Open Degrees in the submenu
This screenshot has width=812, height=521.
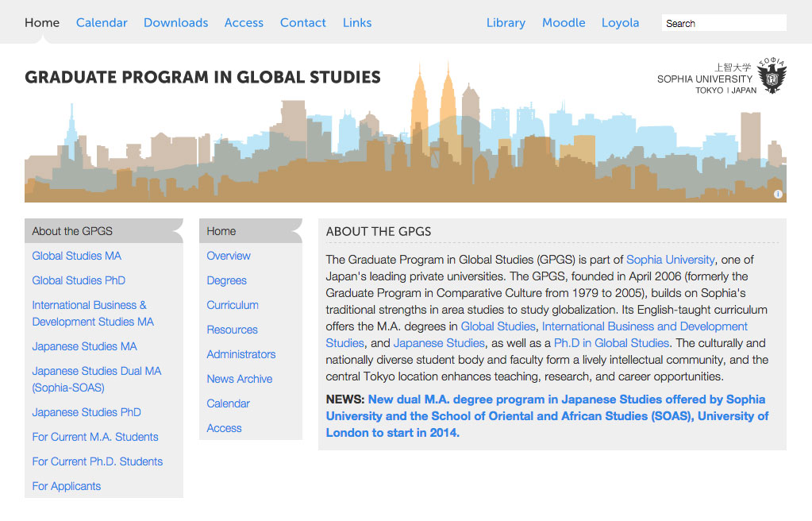pyautogui.click(x=226, y=280)
